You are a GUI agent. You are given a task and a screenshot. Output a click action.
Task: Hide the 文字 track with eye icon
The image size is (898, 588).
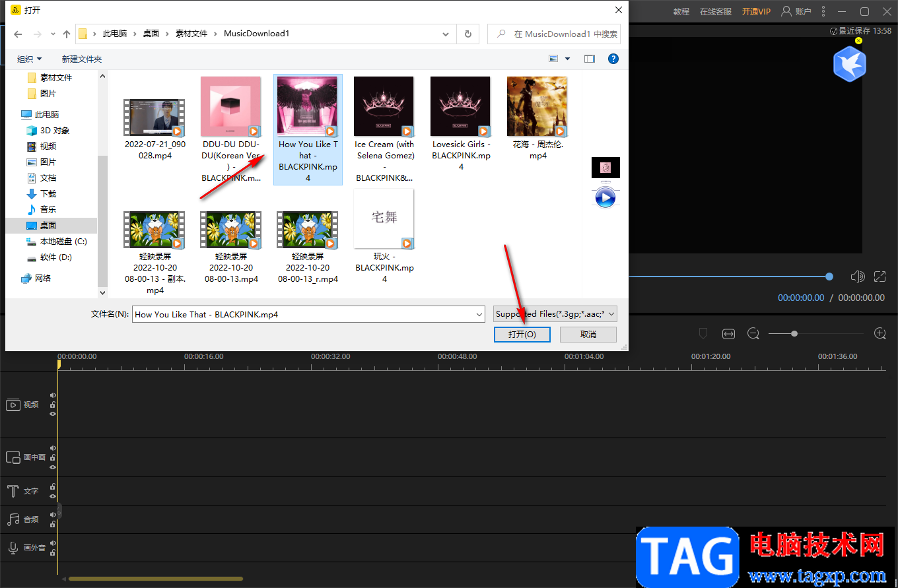tap(53, 496)
